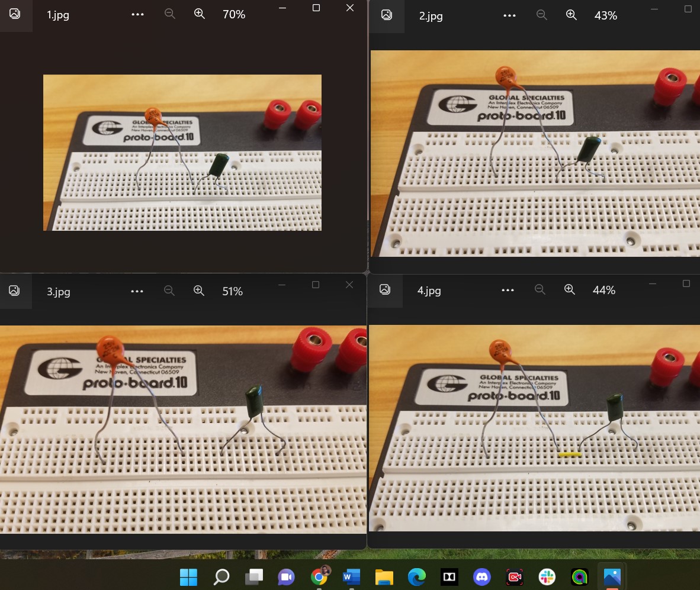
Task: Click the 44% zoom level in 4.jpg
Action: point(604,290)
